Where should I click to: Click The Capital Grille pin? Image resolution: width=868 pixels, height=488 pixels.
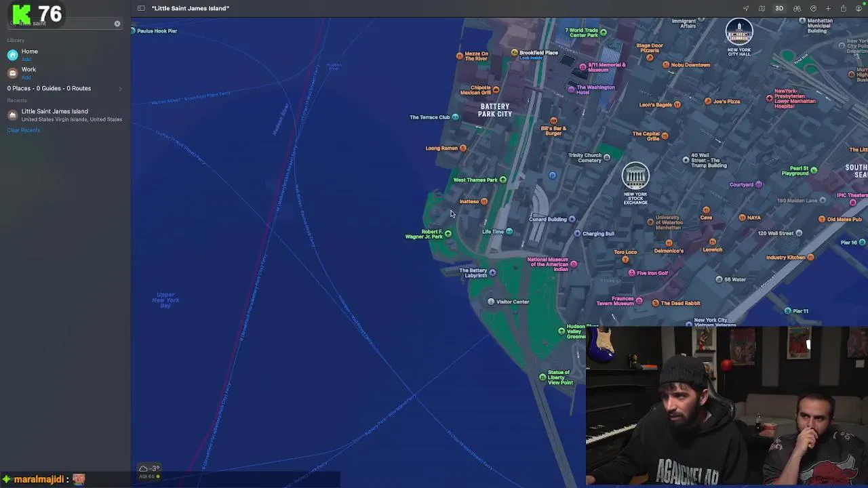click(x=665, y=136)
